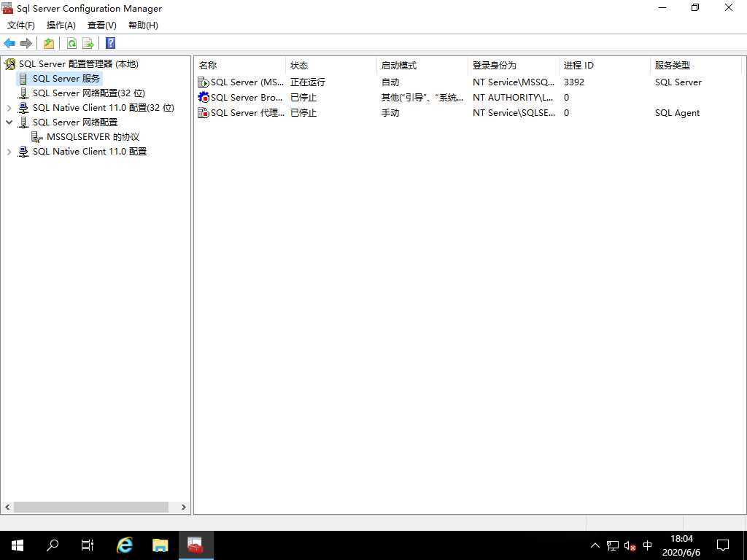This screenshot has height=560, width=747.
Task: Open the 操作(A) menu
Action: 61,26
